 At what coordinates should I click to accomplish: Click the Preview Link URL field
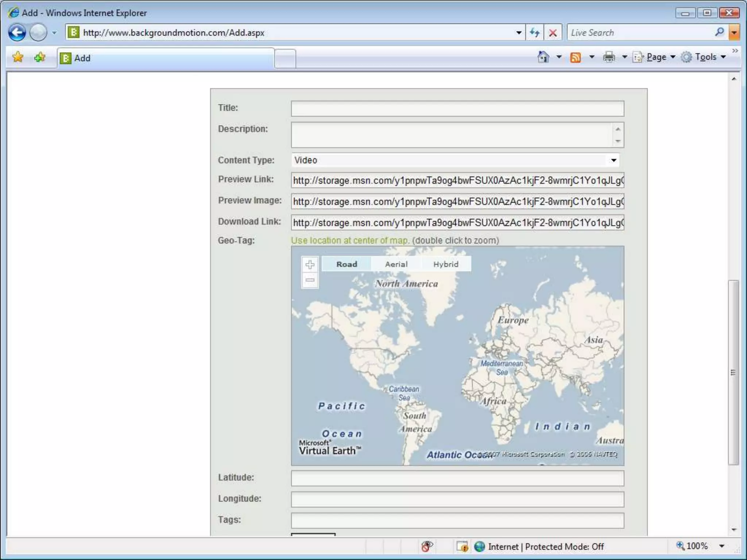click(457, 180)
